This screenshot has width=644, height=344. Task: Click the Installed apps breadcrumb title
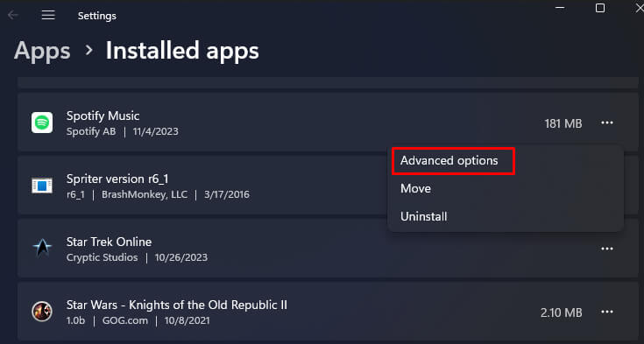[x=182, y=51]
